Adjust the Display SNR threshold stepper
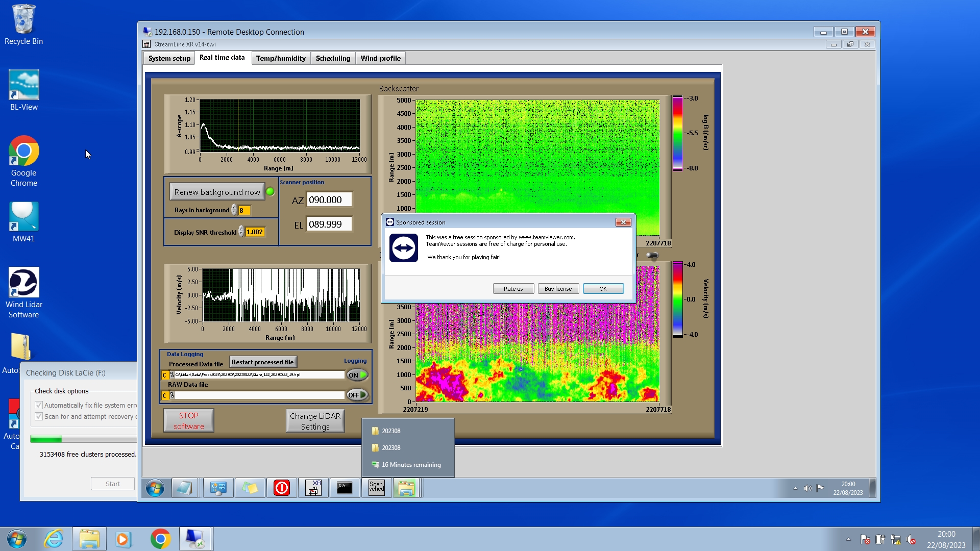Image resolution: width=980 pixels, height=551 pixels. (241, 232)
